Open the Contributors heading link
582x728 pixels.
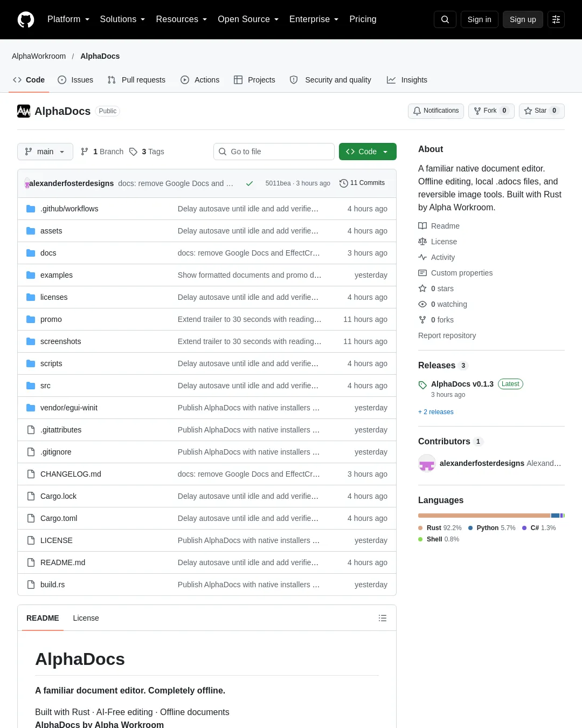pos(451,442)
